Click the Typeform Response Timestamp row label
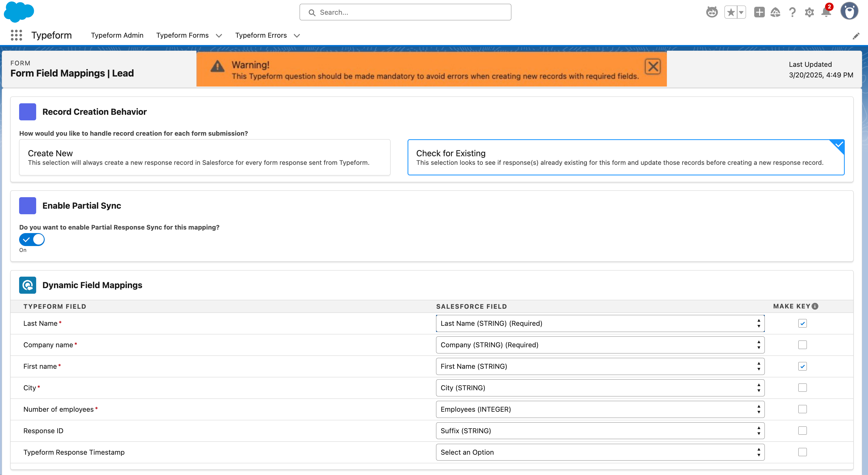This screenshot has width=868, height=475. [x=74, y=452]
